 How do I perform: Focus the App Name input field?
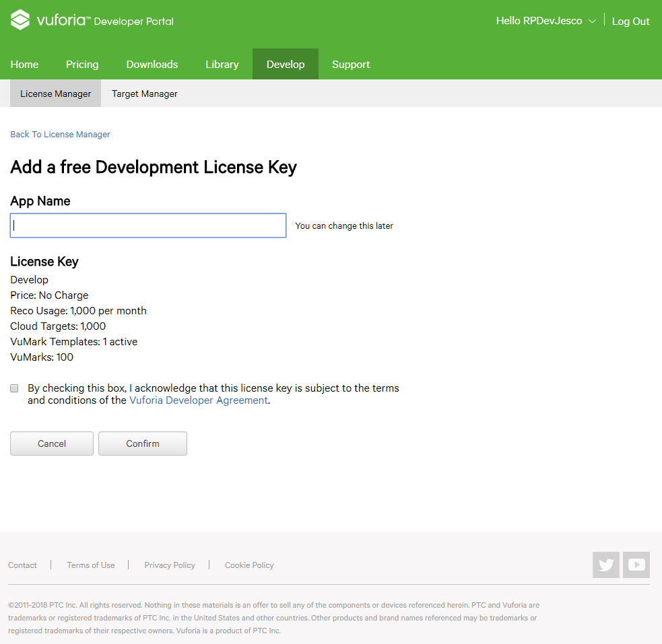point(148,225)
